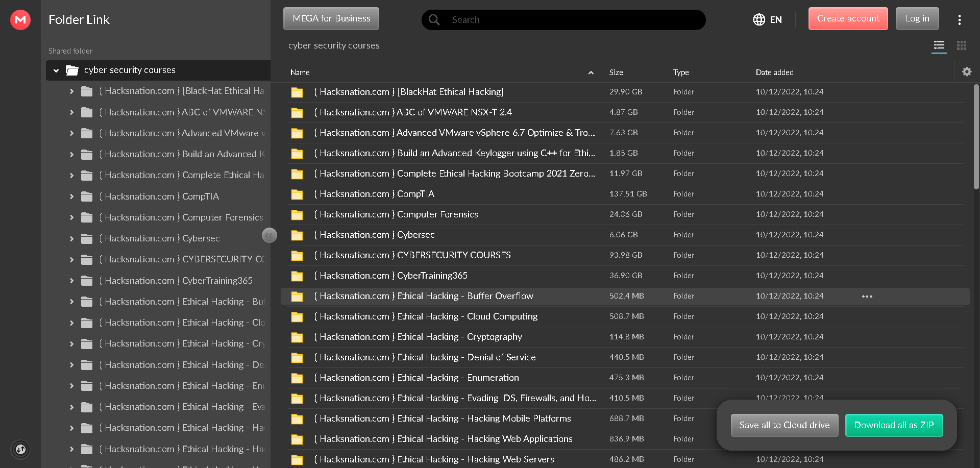Click tree folder icon for CompTIA
The width and height of the screenshot is (980, 468).
(x=87, y=196)
